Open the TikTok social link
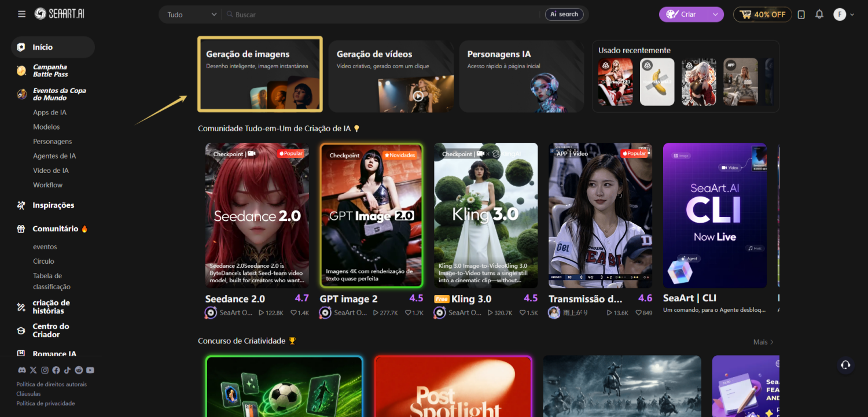The image size is (868, 417). click(67, 370)
